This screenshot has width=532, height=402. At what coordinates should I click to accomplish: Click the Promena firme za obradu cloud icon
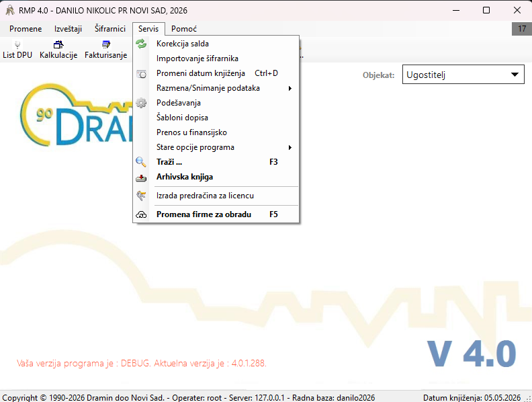[x=141, y=214]
